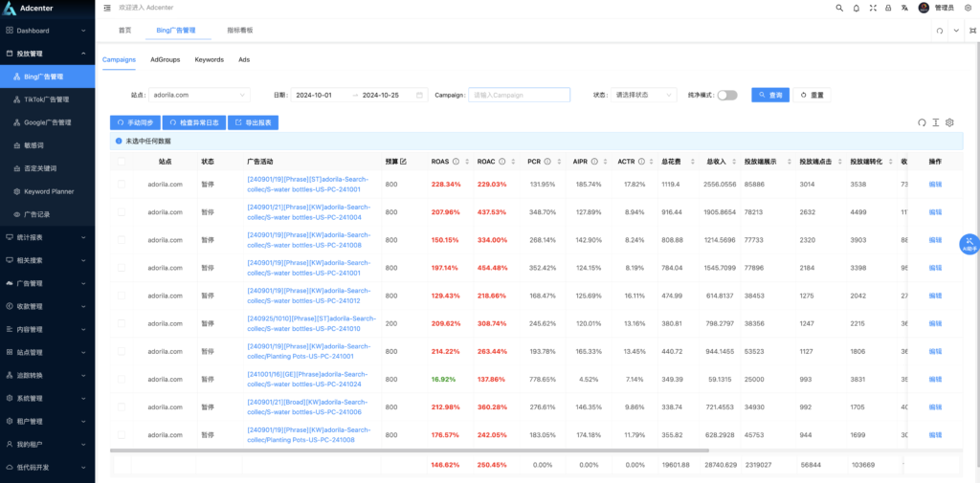Open the language translation icon
The width and height of the screenshot is (980, 483).
pyautogui.click(x=904, y=8)
